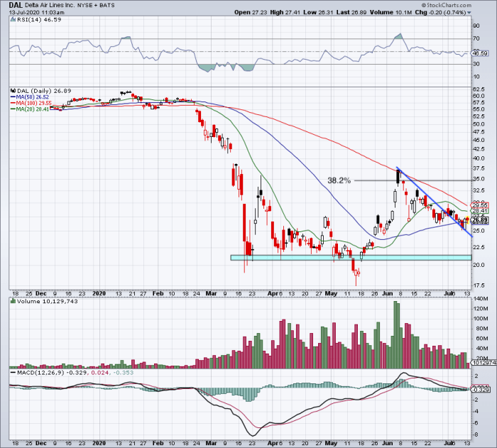The image size is (497, 448).
Task: Click the 38.2% retracement label
Action: click(x=339, y=180)
